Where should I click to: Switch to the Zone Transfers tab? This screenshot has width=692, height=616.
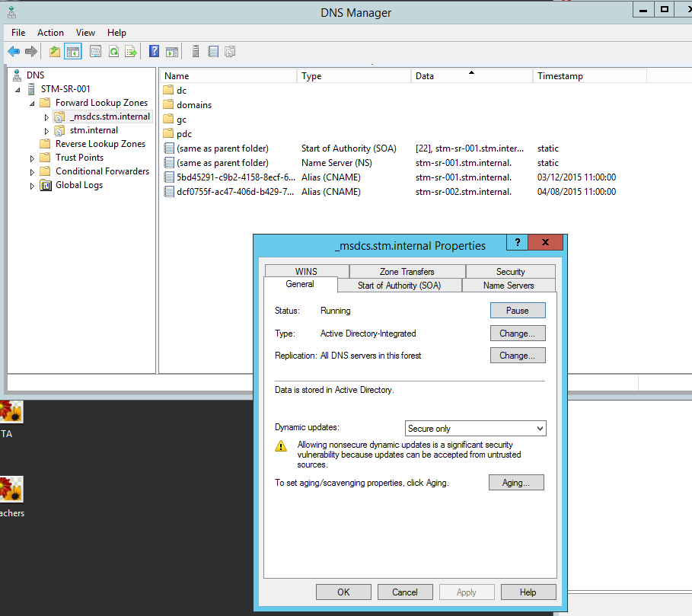407,271
